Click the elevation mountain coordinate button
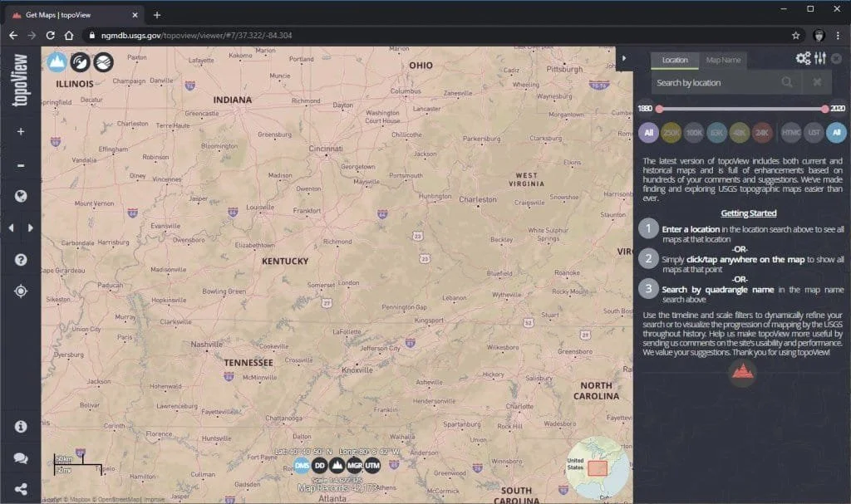 [337, 466]
